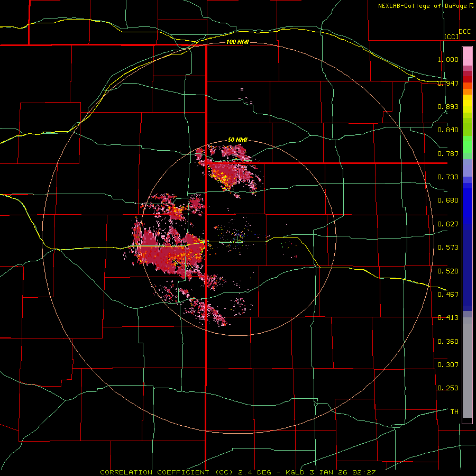476x476 pixels.
Task: Click the 0.467 scale value
Action: [448, 294]
